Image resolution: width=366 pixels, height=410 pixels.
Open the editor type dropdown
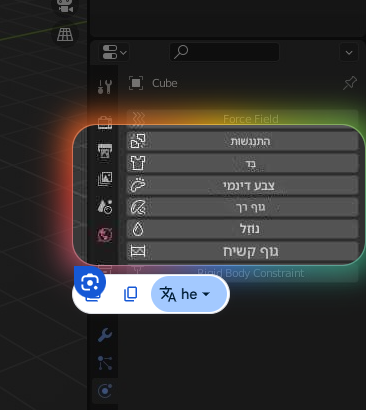pos(114,52)
